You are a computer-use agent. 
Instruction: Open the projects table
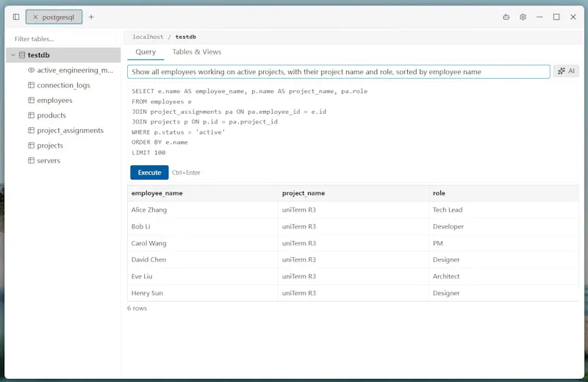50,145
